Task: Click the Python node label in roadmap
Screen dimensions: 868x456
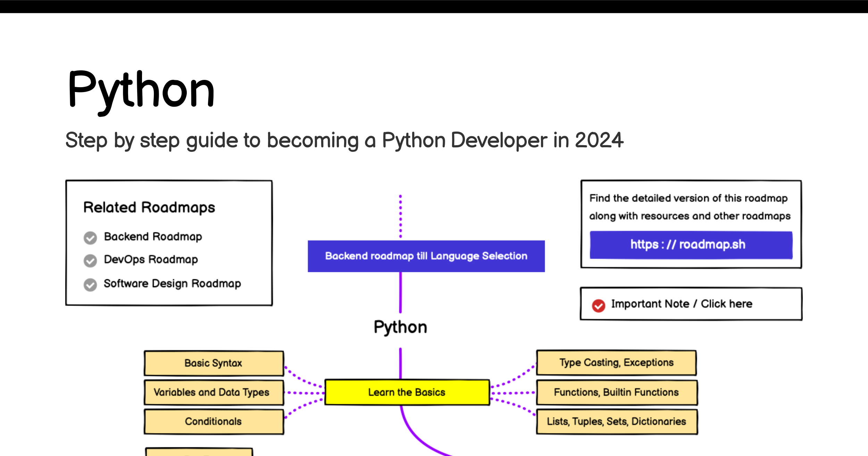Action: click(x=400, y=328)
